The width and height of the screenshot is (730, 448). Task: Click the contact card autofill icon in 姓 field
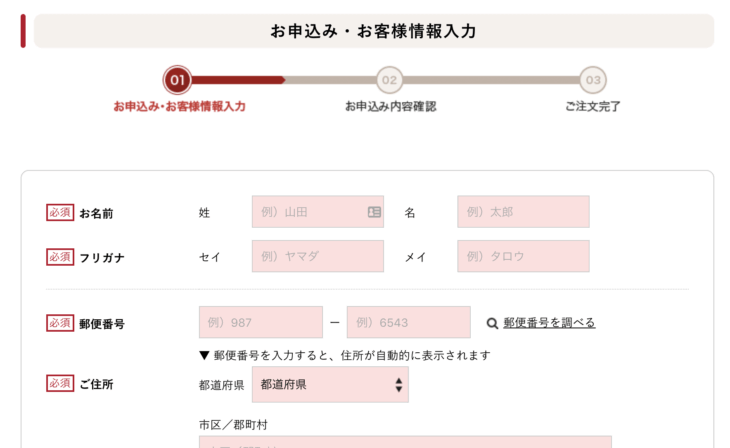[x=374, y=212]
